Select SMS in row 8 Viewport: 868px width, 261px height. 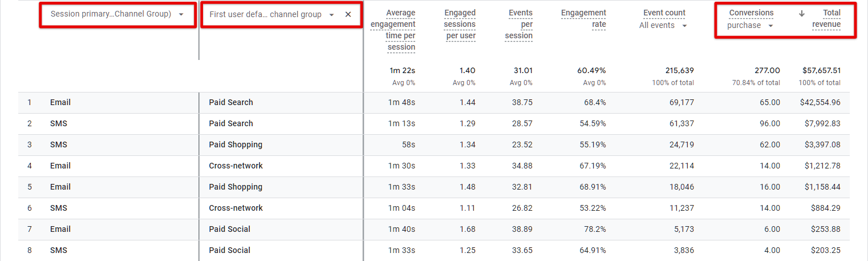pos(59,251)
